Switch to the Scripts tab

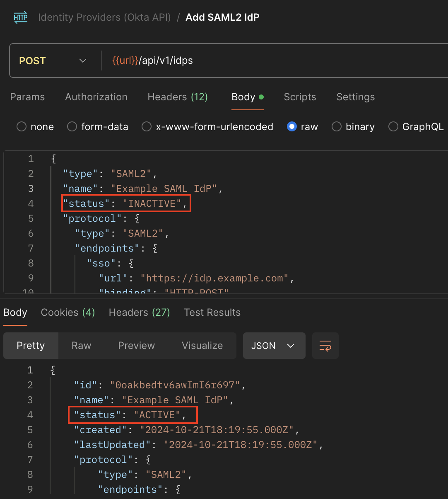click(300, 97)
